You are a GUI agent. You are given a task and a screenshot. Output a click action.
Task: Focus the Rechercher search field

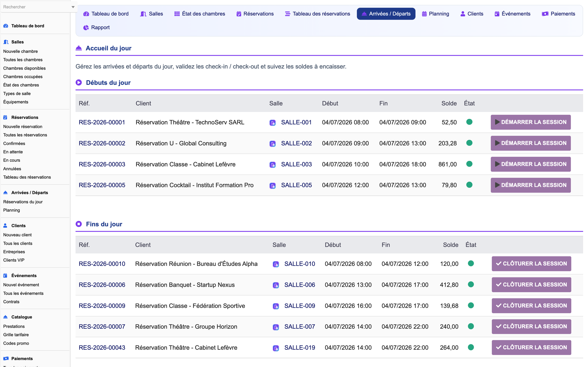(x=35, y=7)
